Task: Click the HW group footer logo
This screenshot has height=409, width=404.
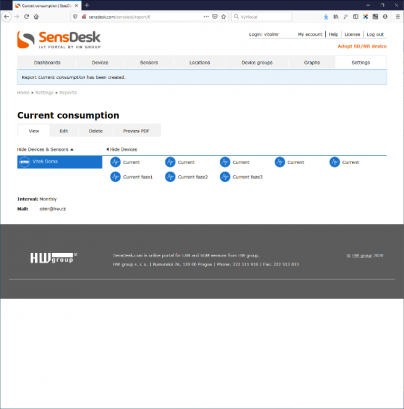Action: point(53,258)
